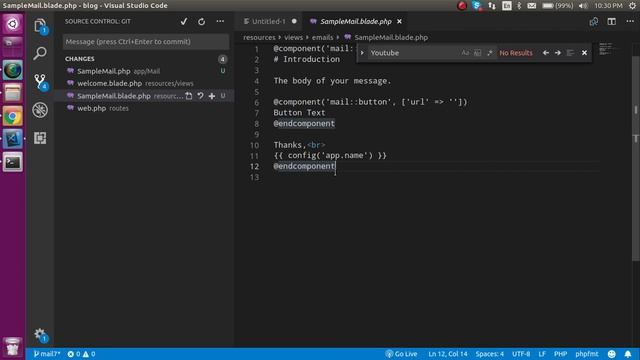The image size is (640, 360).
Task: Open file icon for SampleMail.blade.php row
Action: click(x=189, y=96)
